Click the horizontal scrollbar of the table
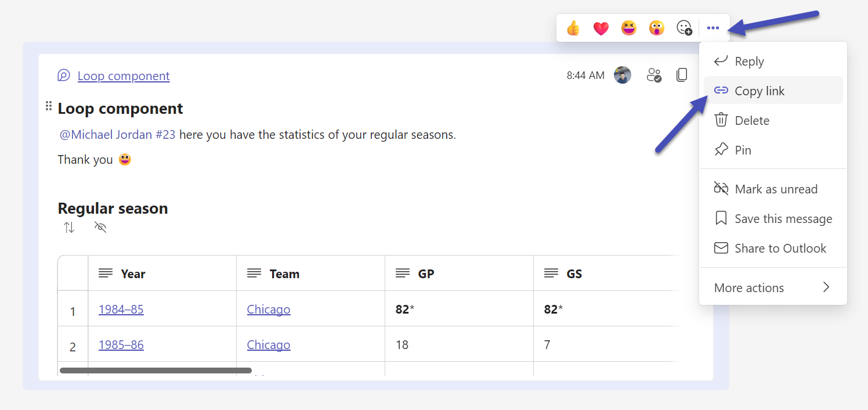This screenshot has height=410, width=868. click(155, 371)
